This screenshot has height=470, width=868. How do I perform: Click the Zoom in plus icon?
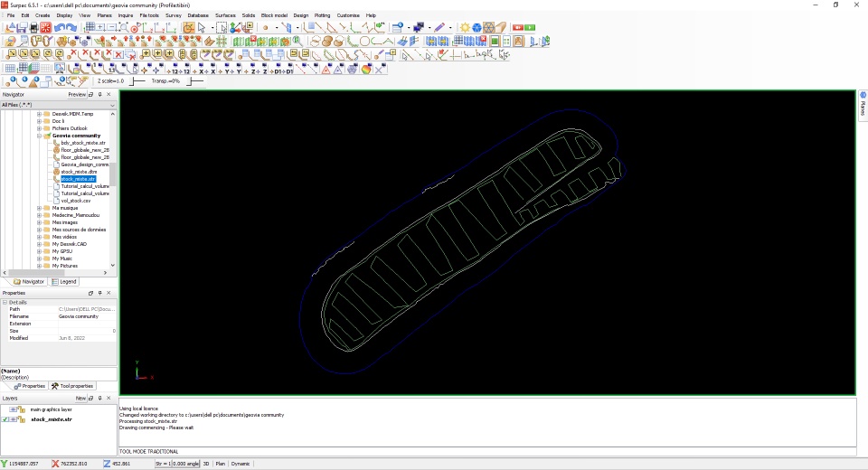100,27
